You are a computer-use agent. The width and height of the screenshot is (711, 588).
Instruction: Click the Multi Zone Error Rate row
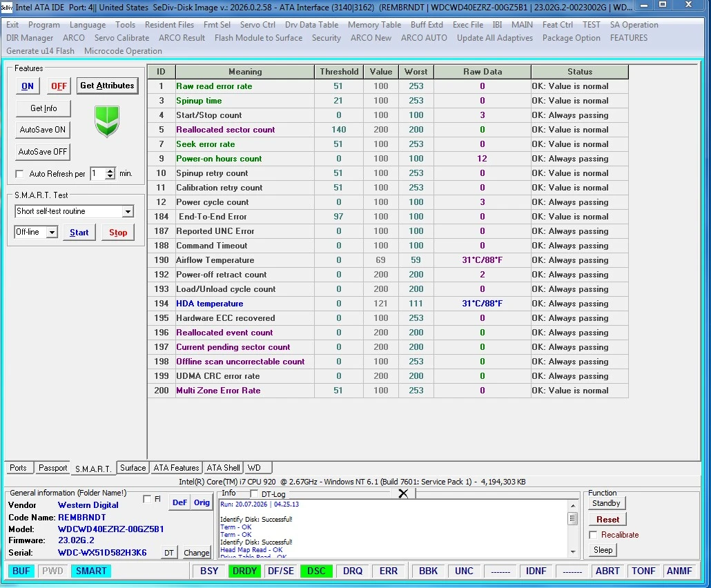pyautogui.click(x=388, y=391)
